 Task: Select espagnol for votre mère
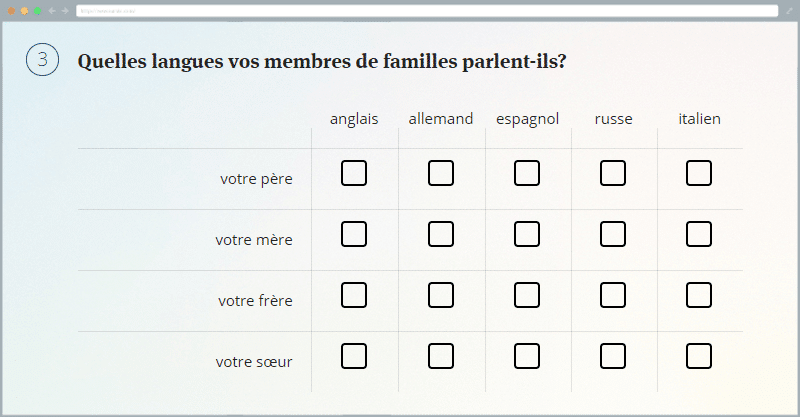coord(527,234)
